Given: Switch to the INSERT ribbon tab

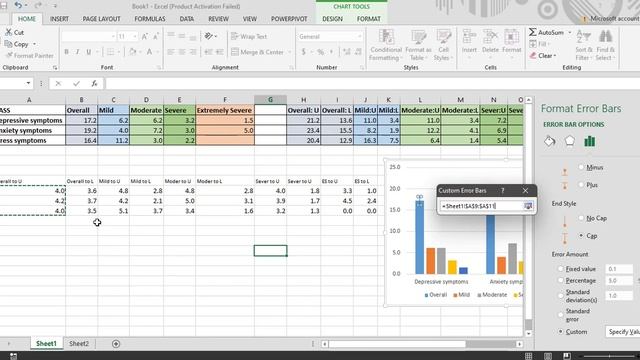Looking at the screenshot, I should click(59, 19).
